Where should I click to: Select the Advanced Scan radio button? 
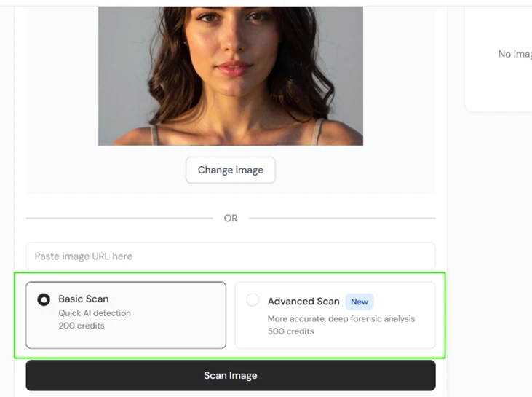pos(253,300)
